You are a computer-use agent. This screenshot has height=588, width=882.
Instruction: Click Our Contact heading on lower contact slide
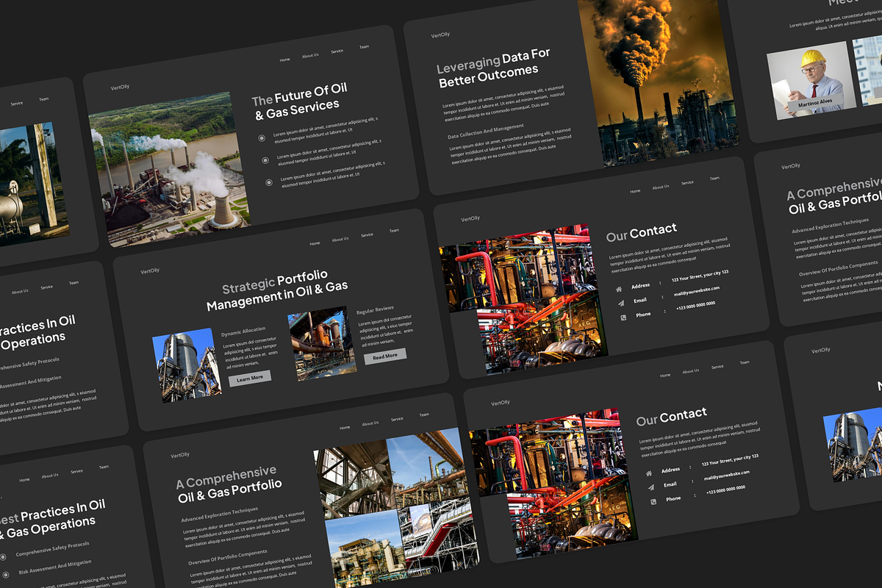click(x=672, y=417)
